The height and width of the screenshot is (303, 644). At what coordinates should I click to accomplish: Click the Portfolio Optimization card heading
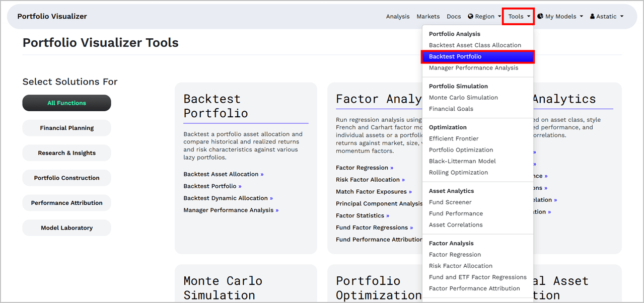[x=379, y=288]
